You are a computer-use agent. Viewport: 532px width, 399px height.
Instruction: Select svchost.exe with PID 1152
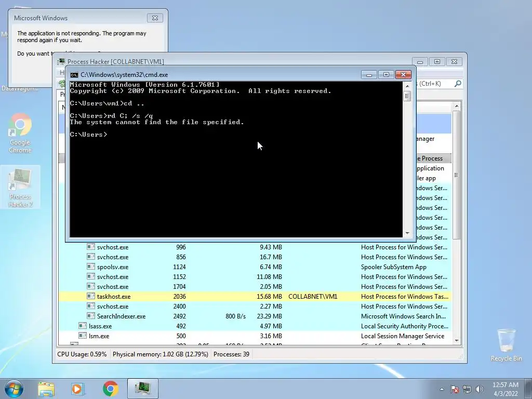(255, 276)
